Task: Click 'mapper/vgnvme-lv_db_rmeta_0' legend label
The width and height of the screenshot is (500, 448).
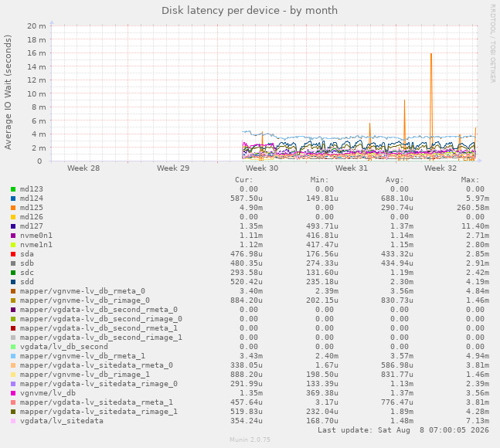Action: click(x=83, y=291)
